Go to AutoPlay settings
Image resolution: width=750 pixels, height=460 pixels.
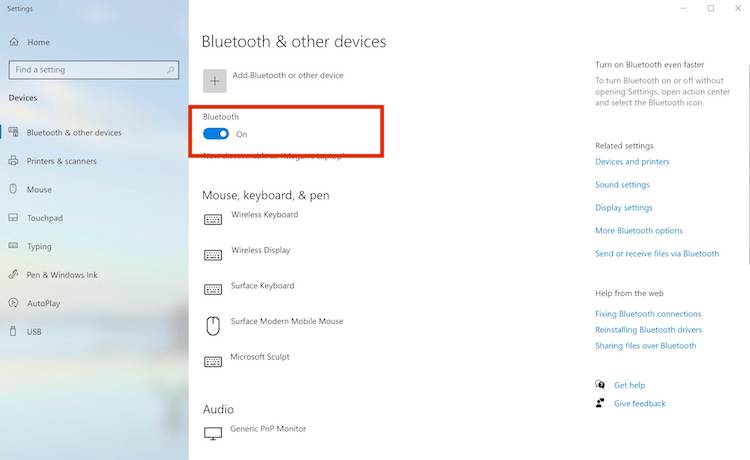(44, 303)
